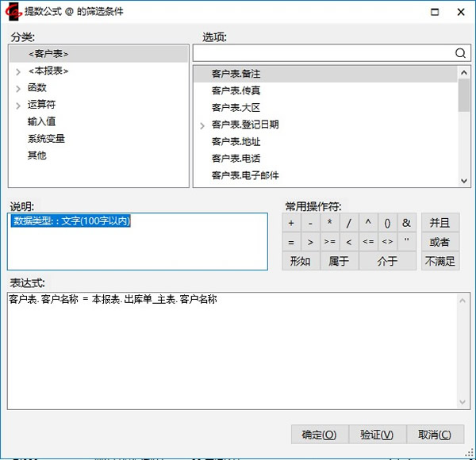The width and height of the screenshot is (476, 460).
Task: Expand the 客户表.登记日期 option
Action: click(202, 125)
